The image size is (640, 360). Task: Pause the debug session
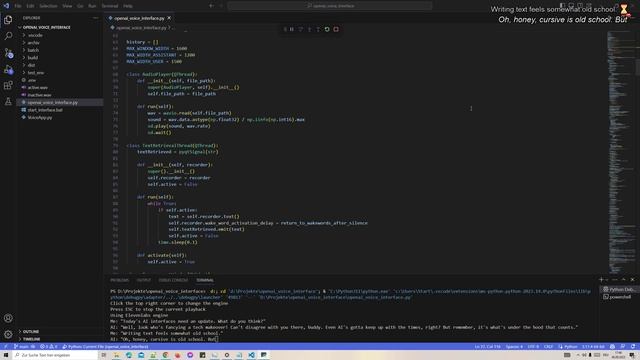click(x=291, y=29)
